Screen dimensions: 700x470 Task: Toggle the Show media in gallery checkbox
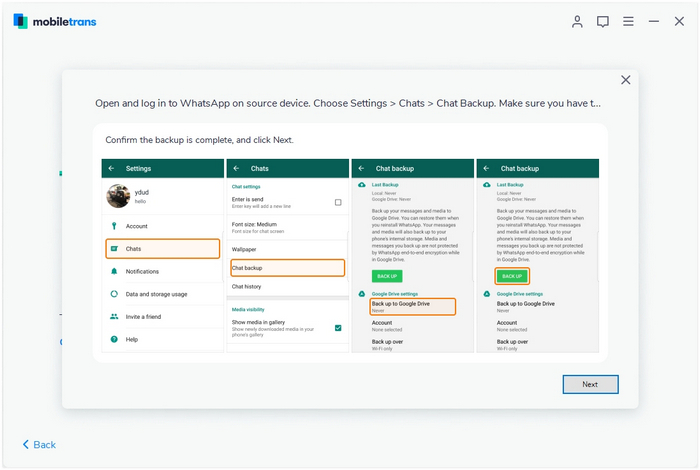[x=338, y=327]
